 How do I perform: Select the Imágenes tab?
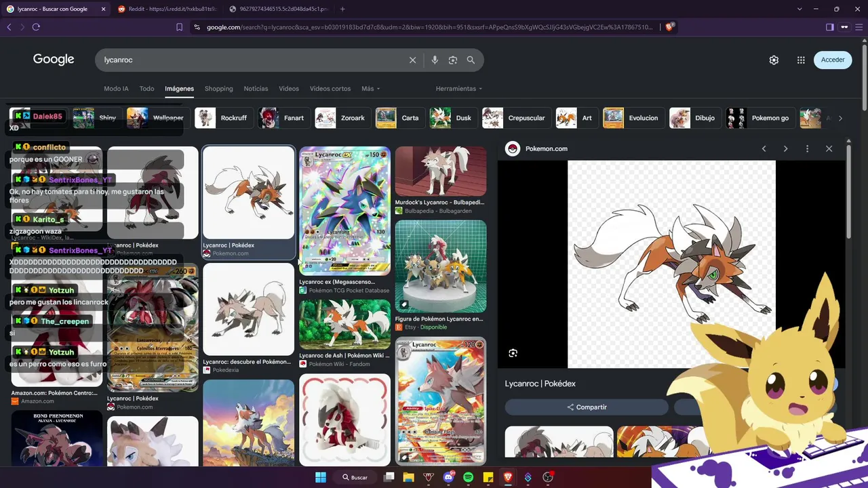click(x=179, y=89)
